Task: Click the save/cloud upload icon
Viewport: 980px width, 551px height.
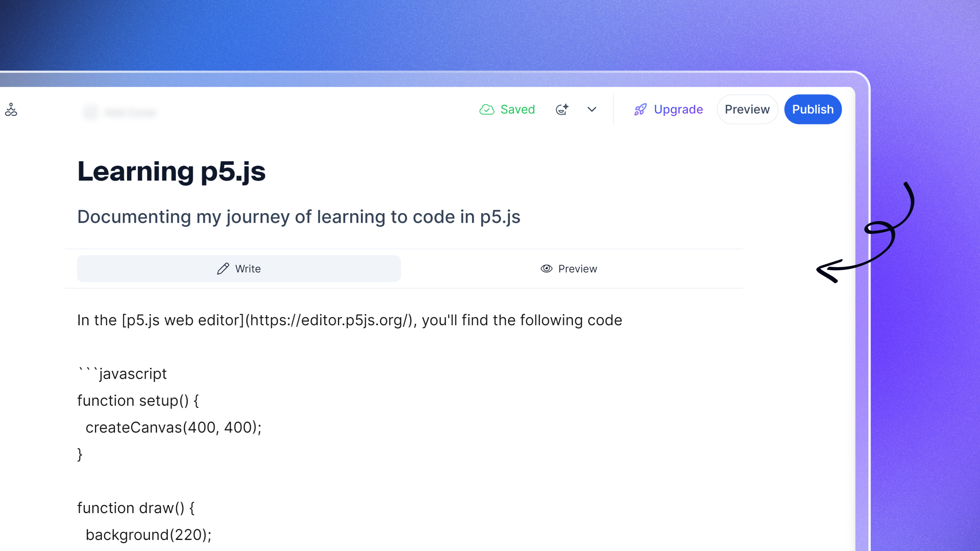Action: pyautogui.click(x=485, y=109)
